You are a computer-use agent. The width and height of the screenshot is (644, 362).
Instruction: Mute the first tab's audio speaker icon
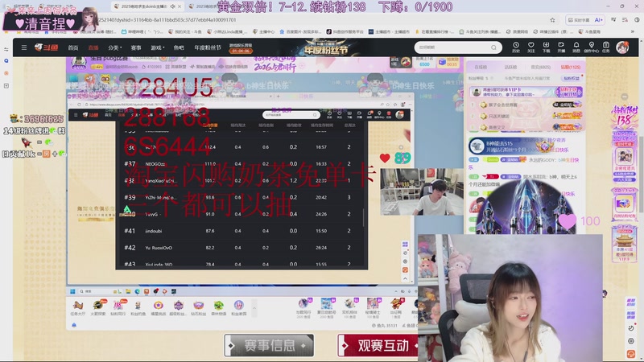[172, 6]
